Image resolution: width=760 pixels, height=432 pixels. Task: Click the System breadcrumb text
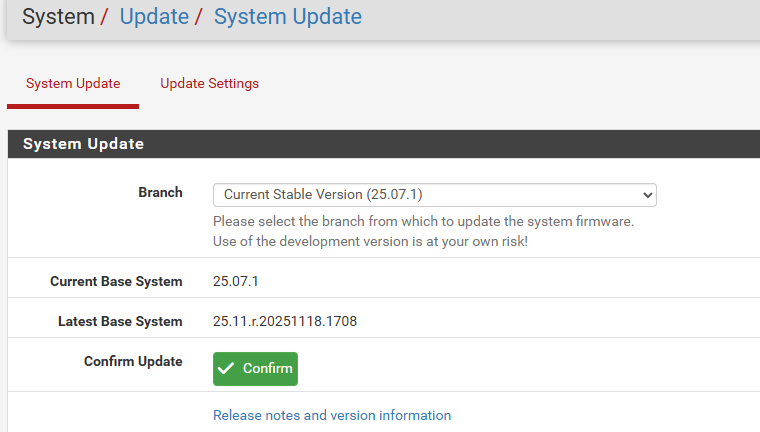tap(59, 17)
